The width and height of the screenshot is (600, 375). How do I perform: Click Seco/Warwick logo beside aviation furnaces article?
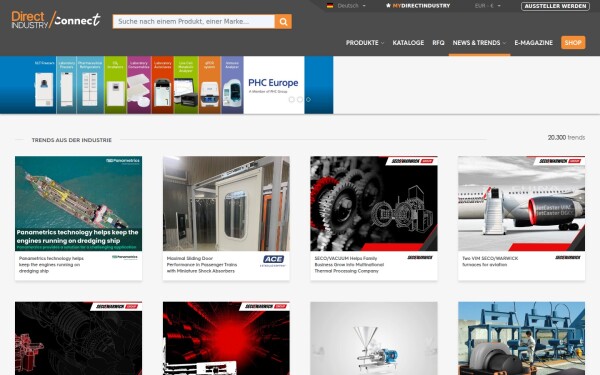567,258
